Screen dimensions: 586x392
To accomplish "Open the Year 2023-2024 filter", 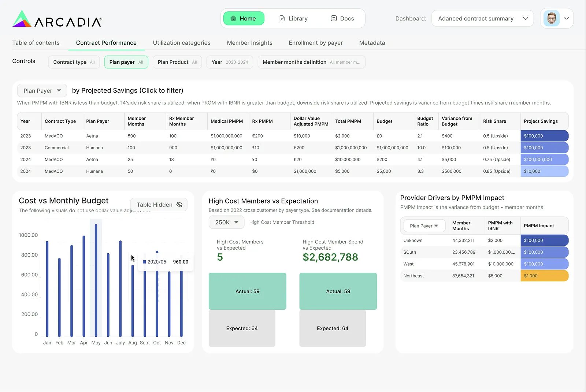I will point(230,62).
